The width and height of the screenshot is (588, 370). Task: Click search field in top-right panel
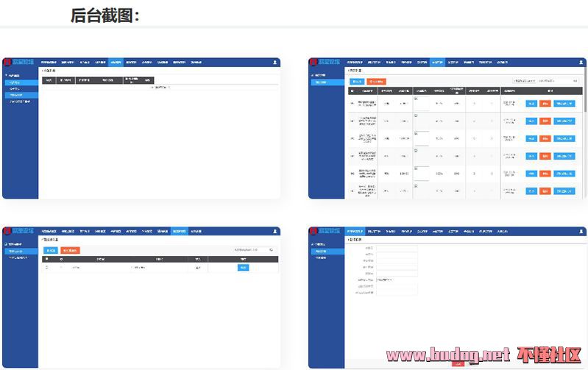point(558,81)
